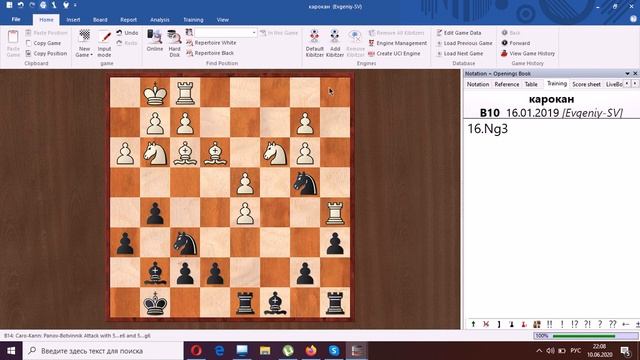This screenshot has height=360, width=640.
Task: Switch to the Analysis ribbon tab
Action: click(x=160, y=20)
